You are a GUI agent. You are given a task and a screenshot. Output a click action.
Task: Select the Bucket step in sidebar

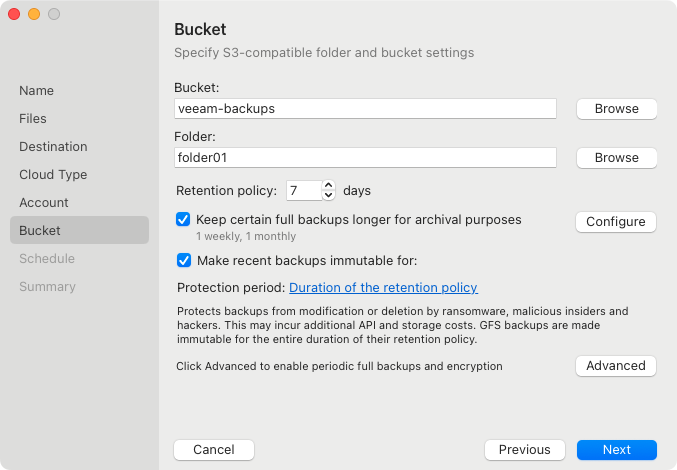coord(40,230)
